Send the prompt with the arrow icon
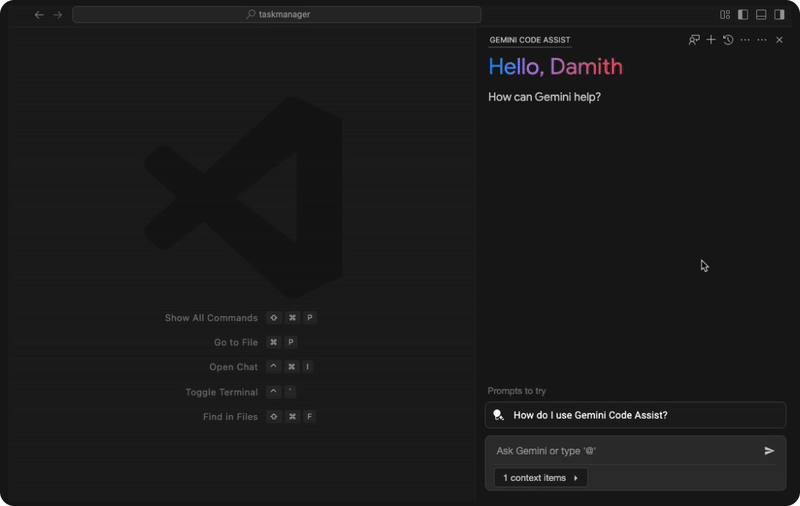 point(769,451)
